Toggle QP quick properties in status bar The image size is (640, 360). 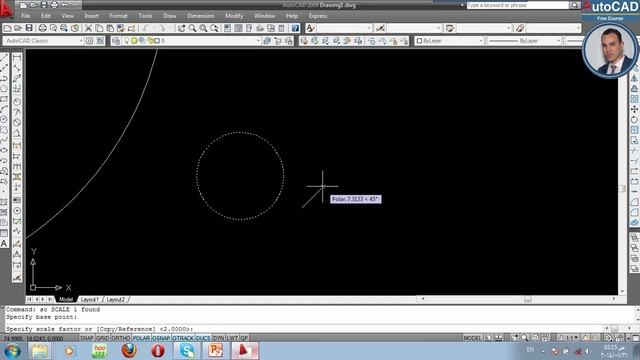coord(244,338)
